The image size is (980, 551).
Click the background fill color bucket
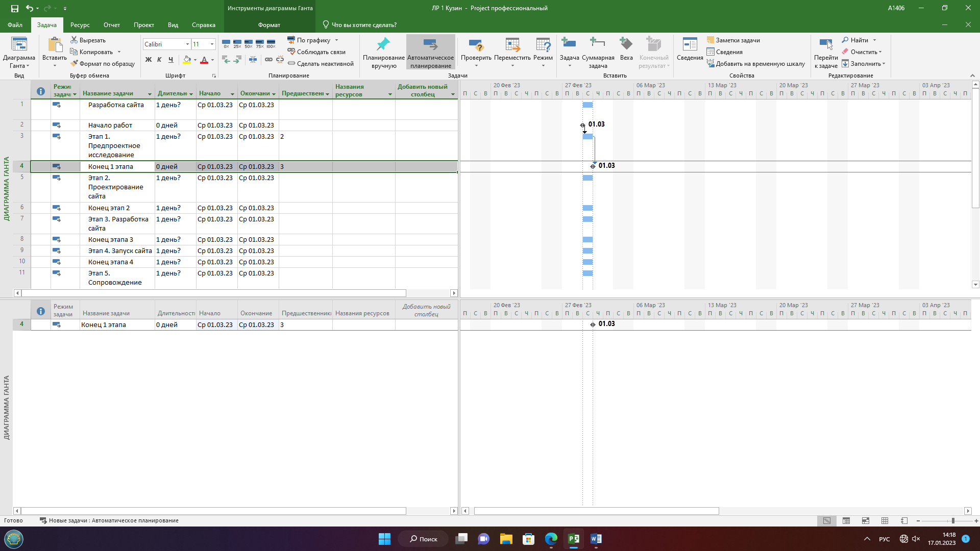[187, 60]
